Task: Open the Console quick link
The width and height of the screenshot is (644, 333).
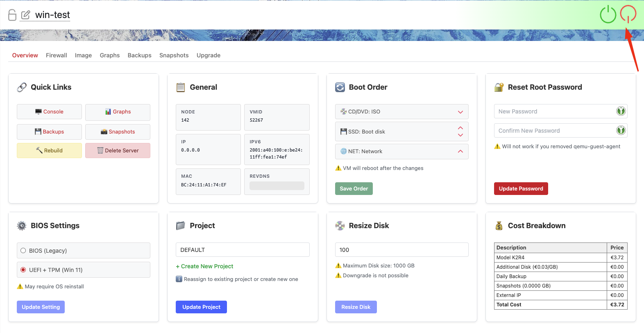Action: coord(49,112)
